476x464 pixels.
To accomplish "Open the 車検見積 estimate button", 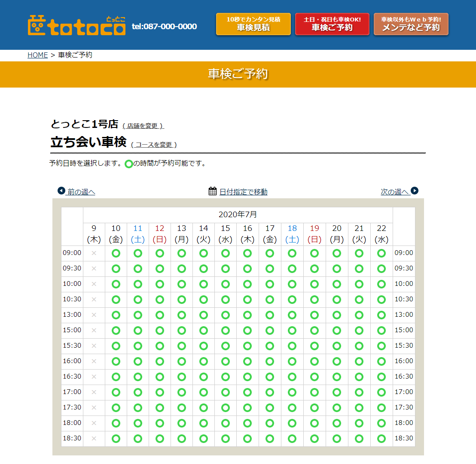I will [253, 24].
